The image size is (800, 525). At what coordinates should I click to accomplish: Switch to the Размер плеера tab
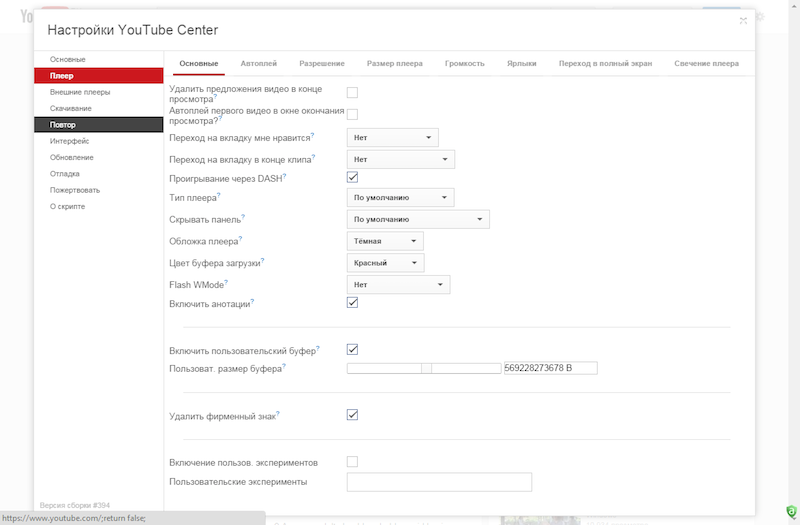pos(395,64)
